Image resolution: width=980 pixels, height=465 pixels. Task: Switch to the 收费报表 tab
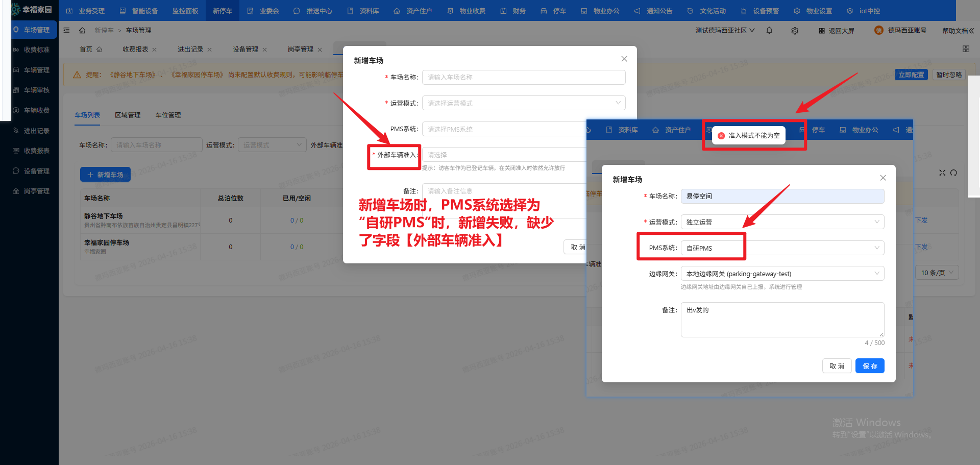(x=135, y=49)
